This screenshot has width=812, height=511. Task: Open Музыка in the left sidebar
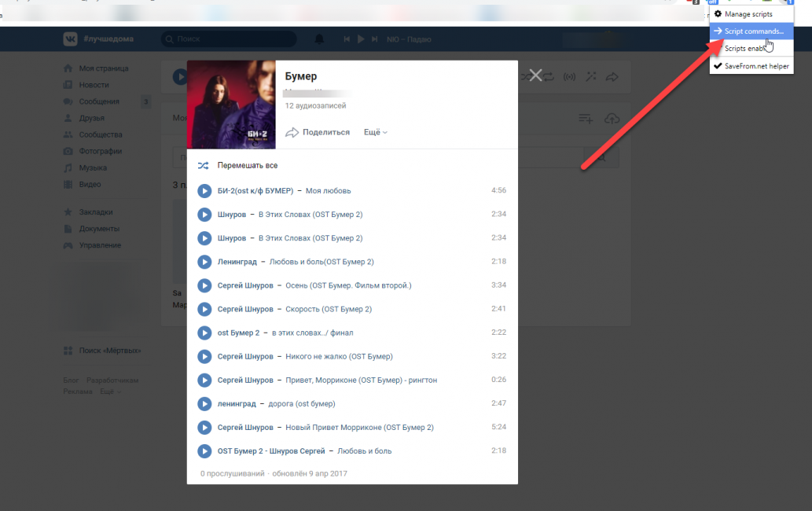pos(92,167)
